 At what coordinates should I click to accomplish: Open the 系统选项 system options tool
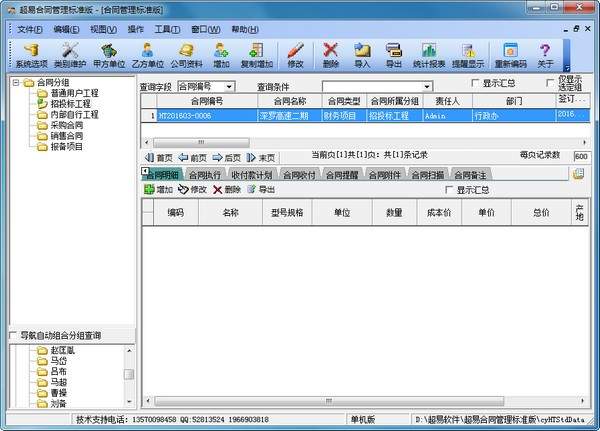pos(30,54)
